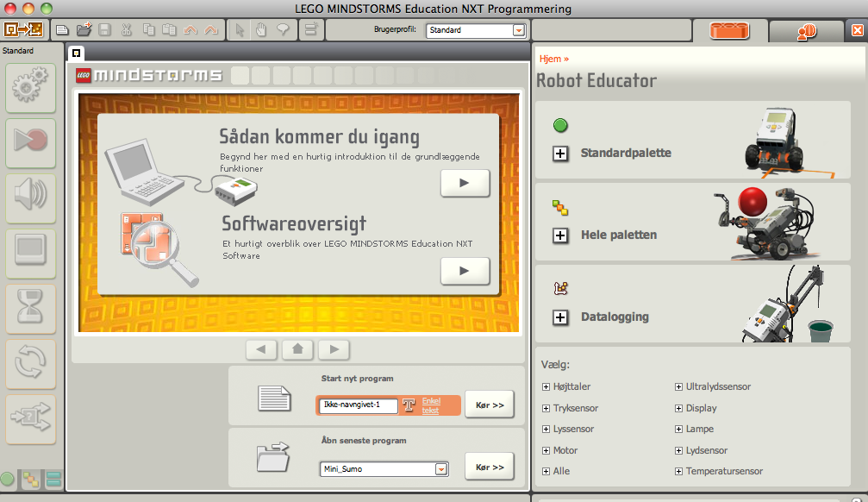Open the Brugerprofil Standard dropdown
The width and height of the screenshot is (868, 502).
pyautogui.click(x=476, y=30)
